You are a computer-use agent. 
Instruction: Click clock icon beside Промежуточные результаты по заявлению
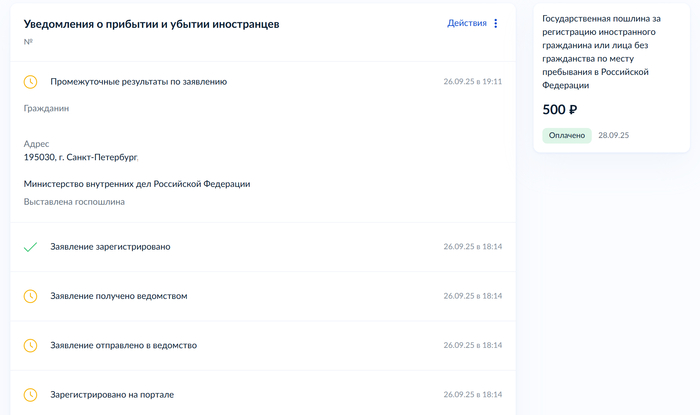point(30,82)
